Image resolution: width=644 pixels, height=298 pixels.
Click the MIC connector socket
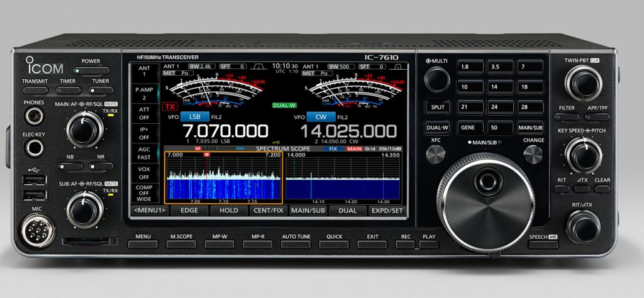click(x=38, y=230)
